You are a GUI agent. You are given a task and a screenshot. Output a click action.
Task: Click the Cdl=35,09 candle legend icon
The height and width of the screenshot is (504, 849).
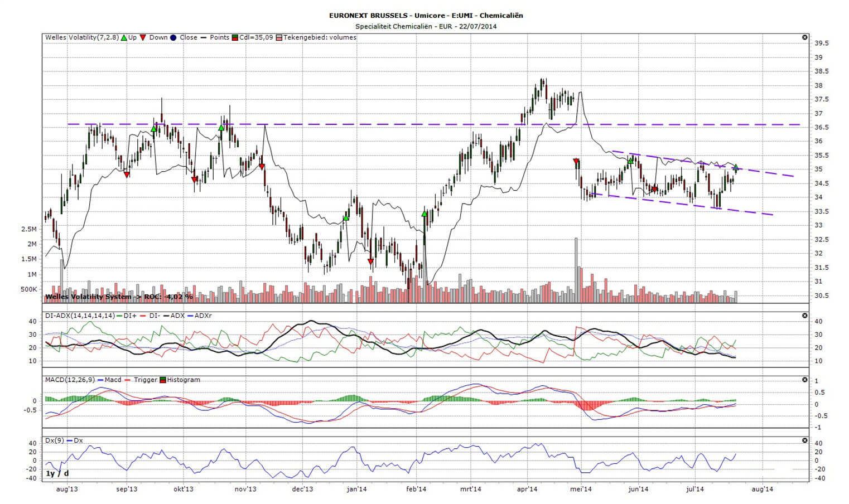235,38
